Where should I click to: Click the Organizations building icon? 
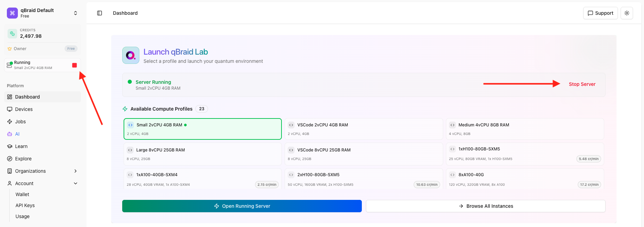click(10, 171)
